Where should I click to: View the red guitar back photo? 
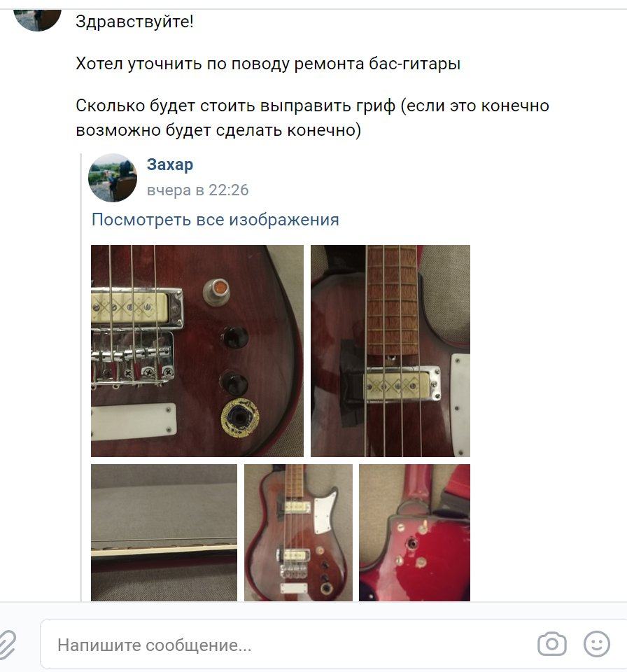coord(414,532)
